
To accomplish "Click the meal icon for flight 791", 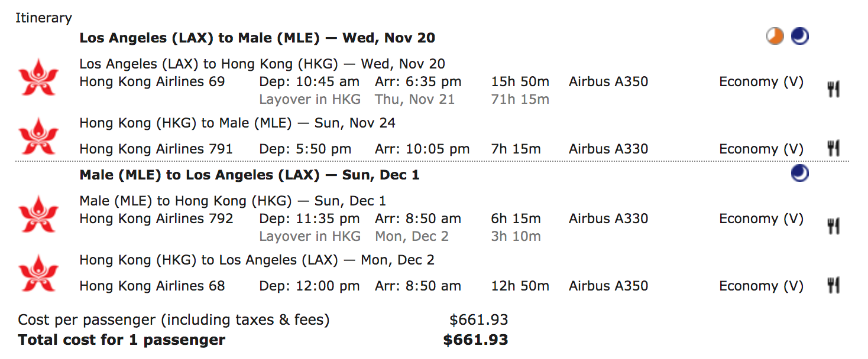I will click(833, 148).
